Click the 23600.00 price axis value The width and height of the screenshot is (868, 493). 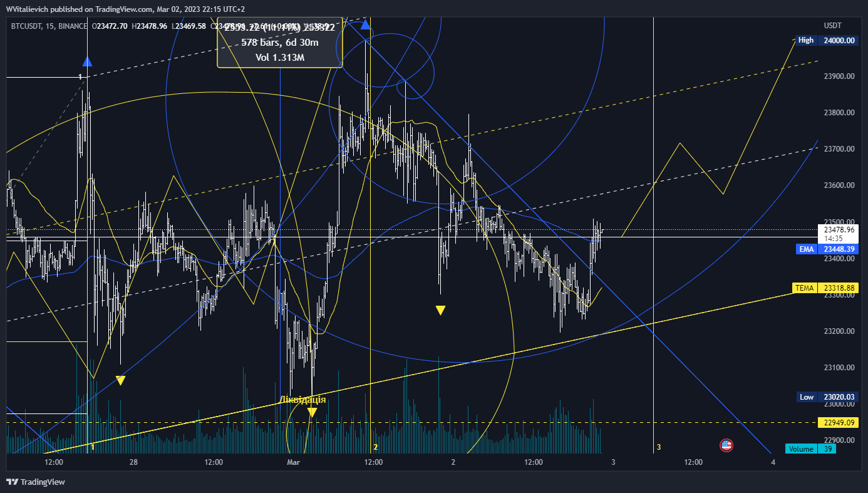tap(839, 185)
